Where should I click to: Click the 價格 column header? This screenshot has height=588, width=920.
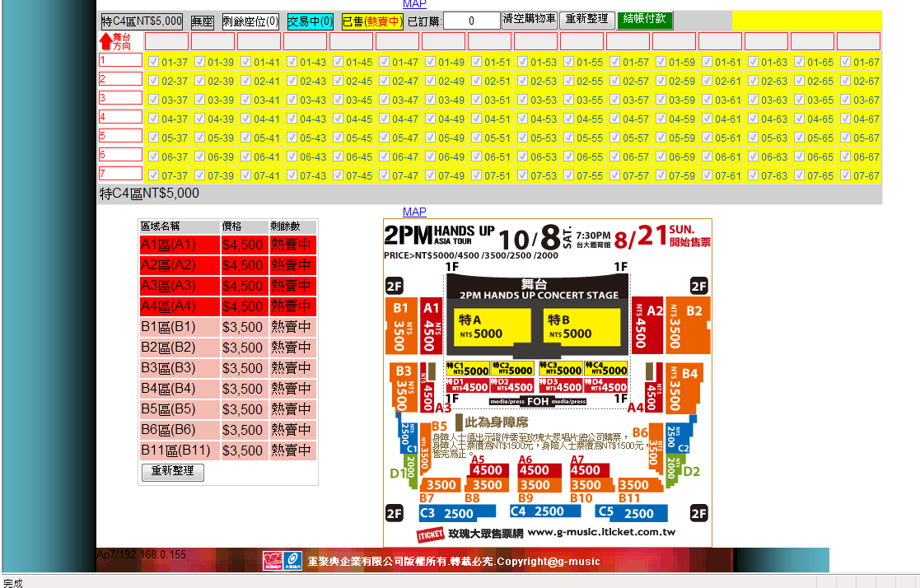244,226
